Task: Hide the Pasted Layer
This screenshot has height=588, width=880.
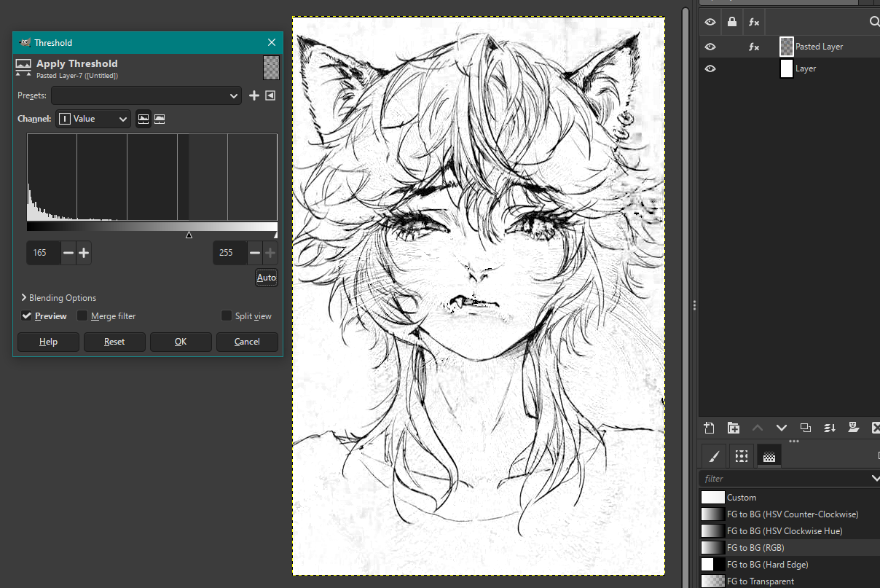Action: 710,47
